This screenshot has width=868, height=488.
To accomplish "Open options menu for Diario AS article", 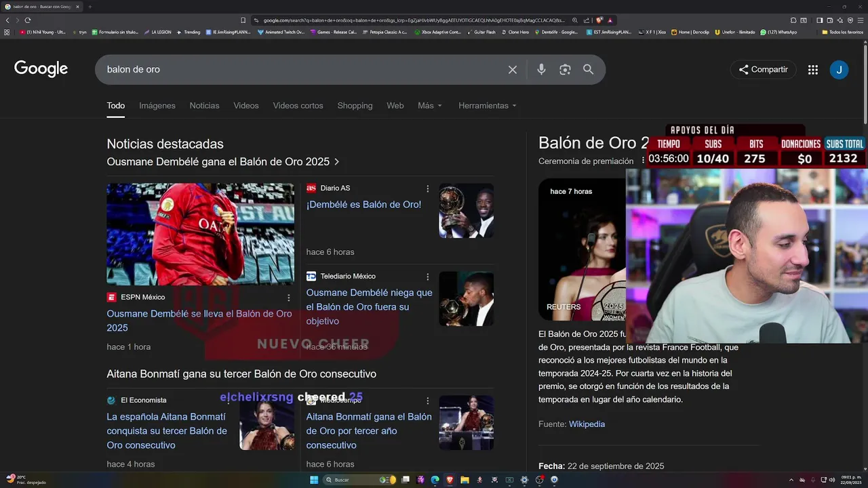I will (x=427, y=188).
